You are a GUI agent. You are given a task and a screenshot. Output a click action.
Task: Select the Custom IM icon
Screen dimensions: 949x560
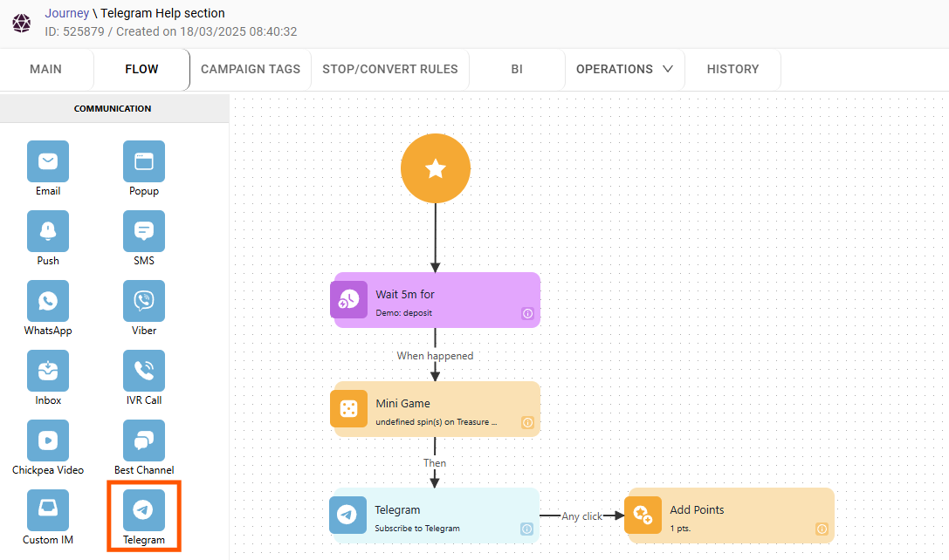click(48, 510)
